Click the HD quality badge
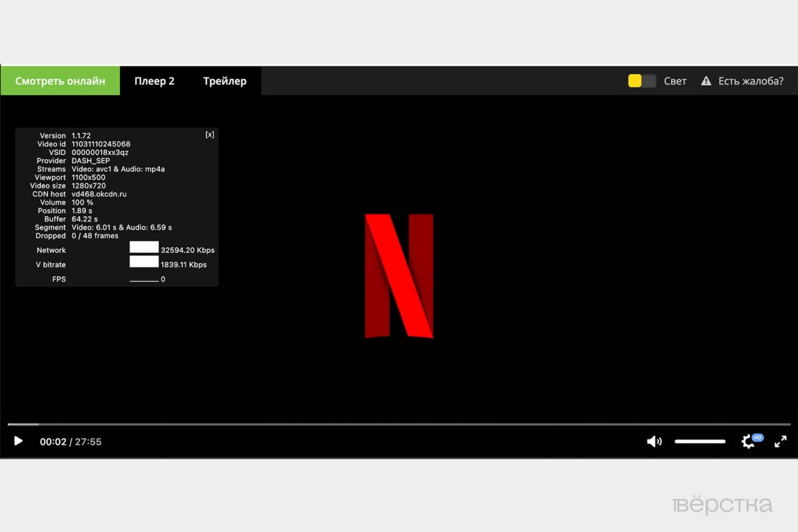The width and height of the screenshot is (798, 532). click(757, 437)
